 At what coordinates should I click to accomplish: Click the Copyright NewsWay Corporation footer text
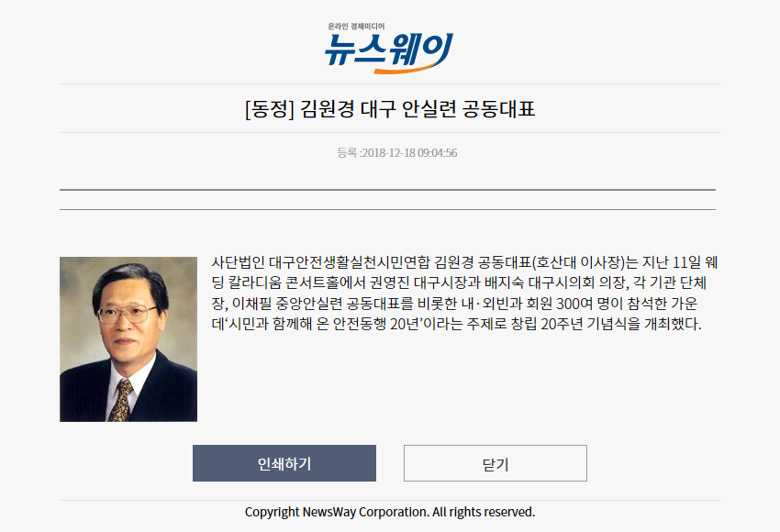(x=390, y=512)
